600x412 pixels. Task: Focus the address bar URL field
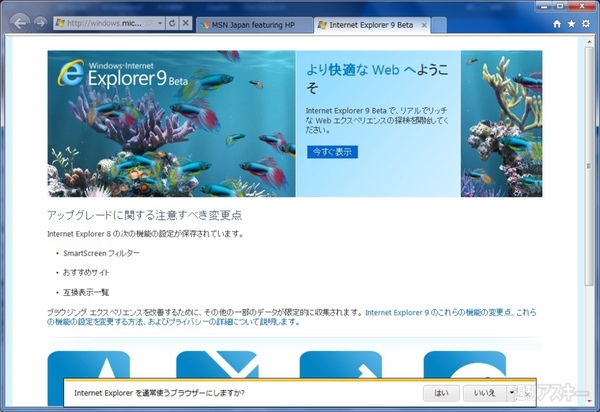104,23
